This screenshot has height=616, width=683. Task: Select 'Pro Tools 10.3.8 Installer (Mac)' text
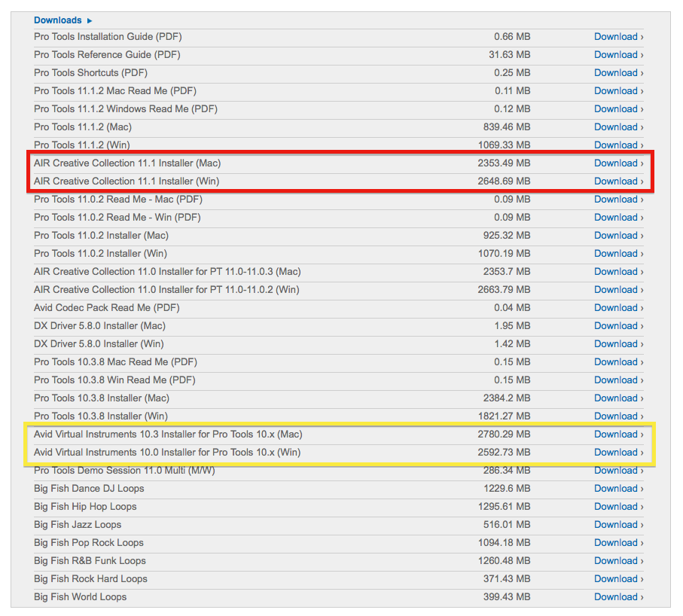point(102,398)
